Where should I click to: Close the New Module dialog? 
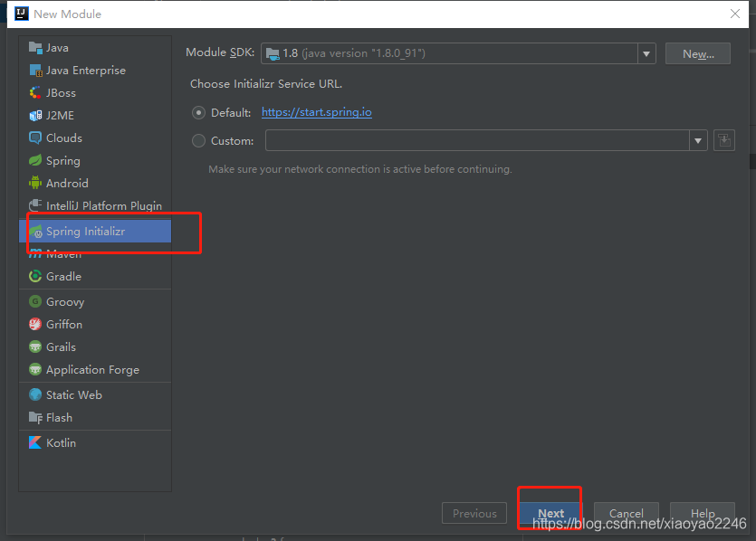735,14
